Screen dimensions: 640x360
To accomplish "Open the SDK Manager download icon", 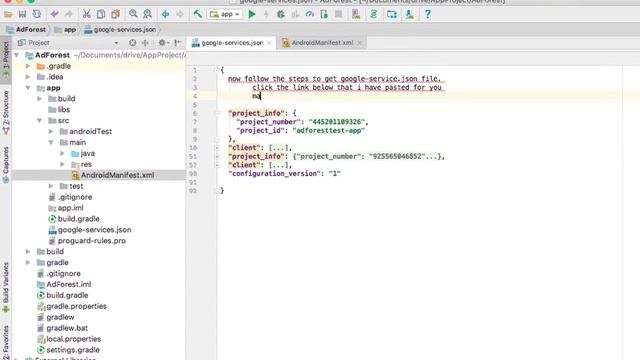I will [409, 14].
